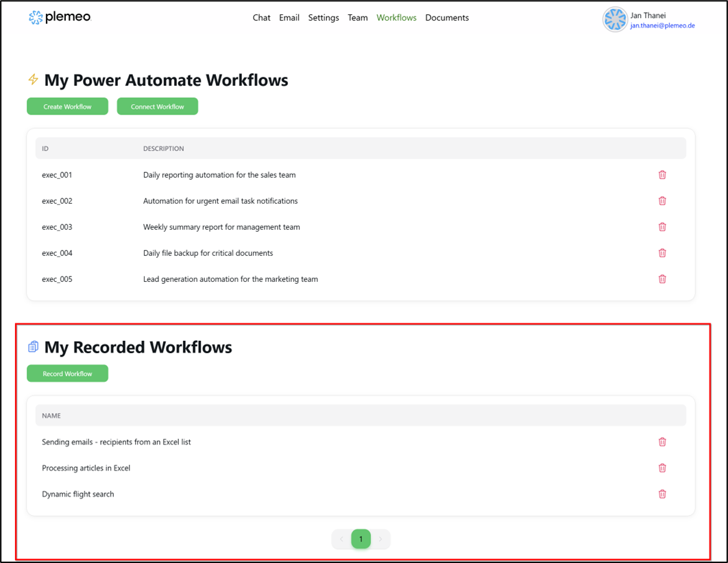
Task: Delete the exec_004 file backup workflow
Action: [662, 253]
